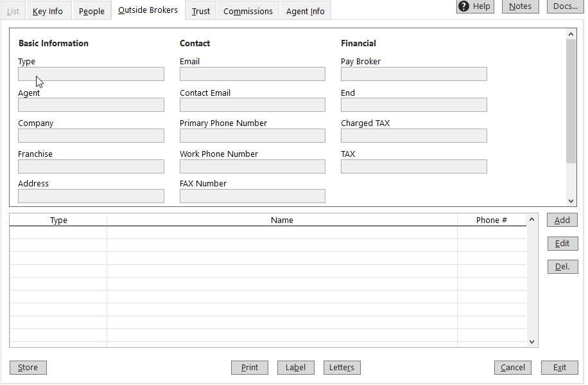Generate a Label

click(x=295, y=367)
